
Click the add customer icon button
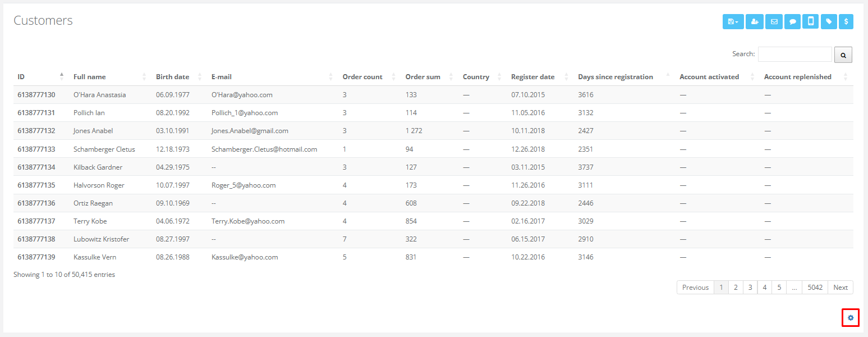pos(754,21)
